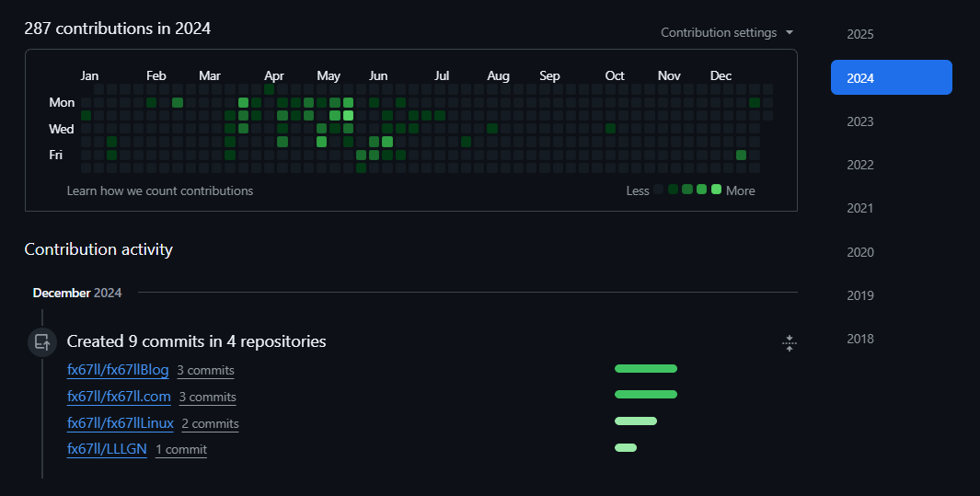Click the fx67llLinux commits progress bar
Image resolution: width=980 pixels, height=496 pixels.
[636, 421]
